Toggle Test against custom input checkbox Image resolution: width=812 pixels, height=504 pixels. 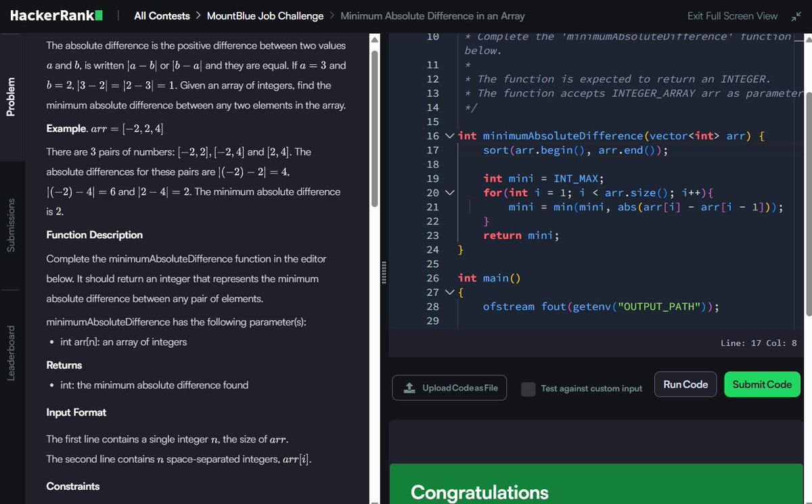coord(528,388)
